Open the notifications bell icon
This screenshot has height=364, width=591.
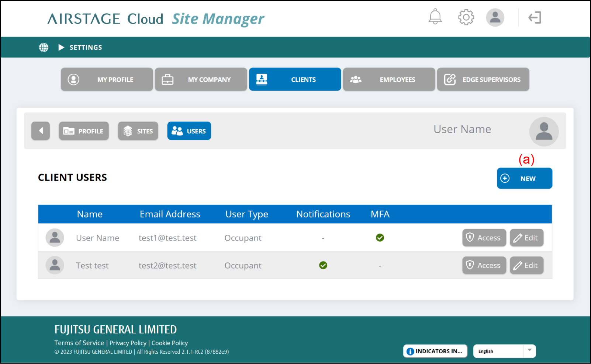coord(435,17)
